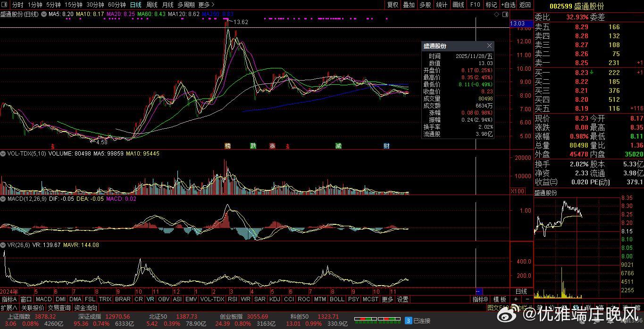Open the 复权 menu

(393, 5)
